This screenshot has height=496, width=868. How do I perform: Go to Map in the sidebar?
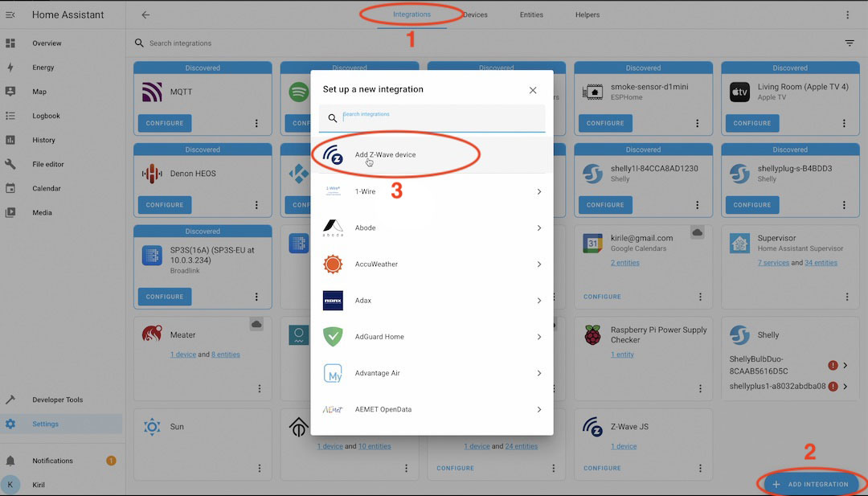pyautogui.click(x=39, y=92)
